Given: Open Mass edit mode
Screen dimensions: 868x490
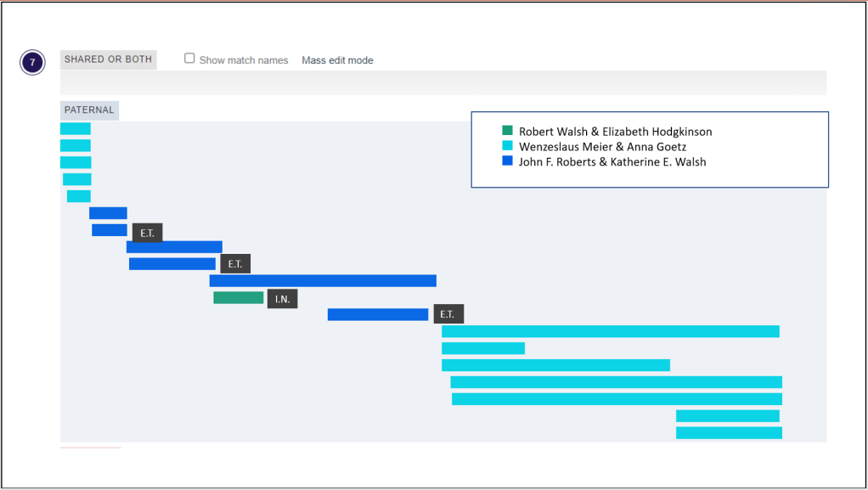Looking at the screenshot, I should point(337,60).
